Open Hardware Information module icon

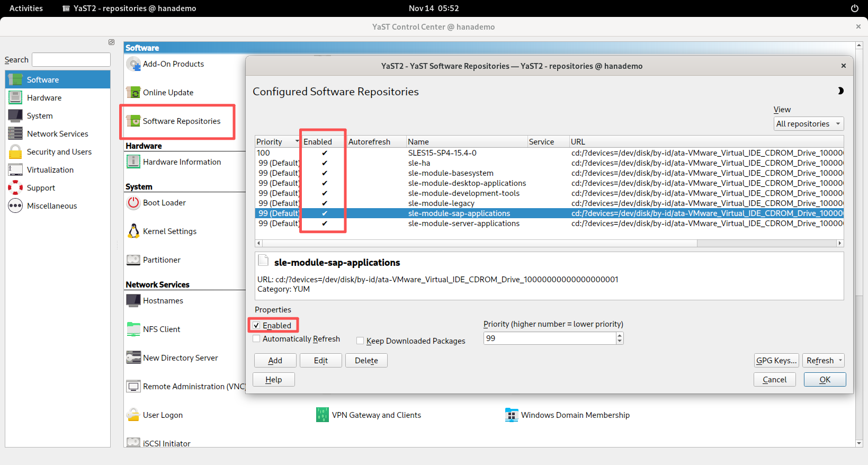point(133,162)
